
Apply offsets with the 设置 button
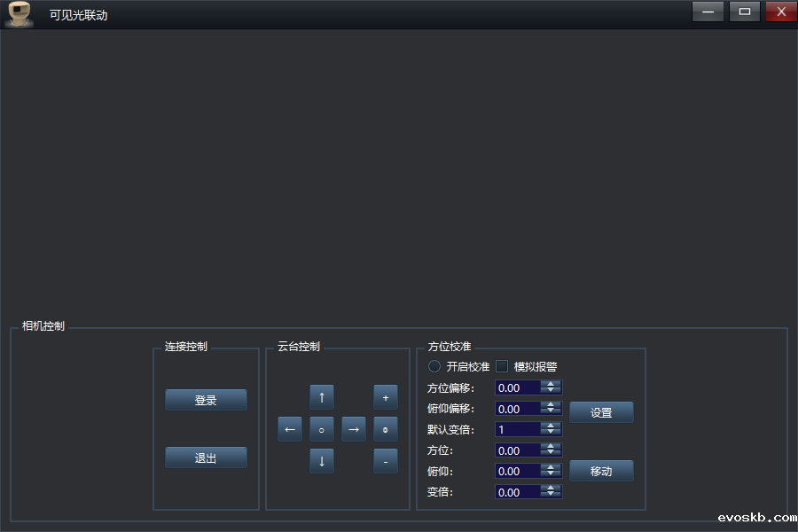[x=601, y=411]
